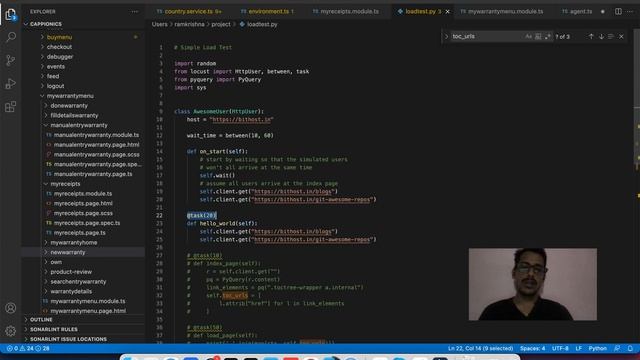Go to next find match

[601, 36]
